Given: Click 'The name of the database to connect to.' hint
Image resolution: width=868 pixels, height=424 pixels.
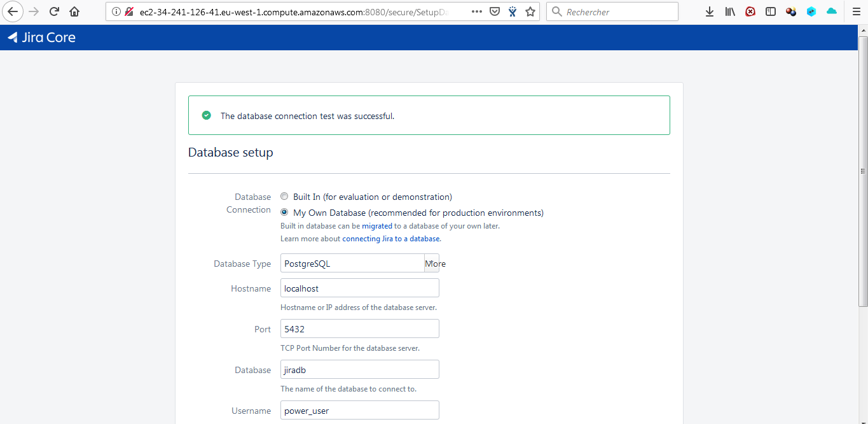Looking at the screenshot, I should pos(348,389).
